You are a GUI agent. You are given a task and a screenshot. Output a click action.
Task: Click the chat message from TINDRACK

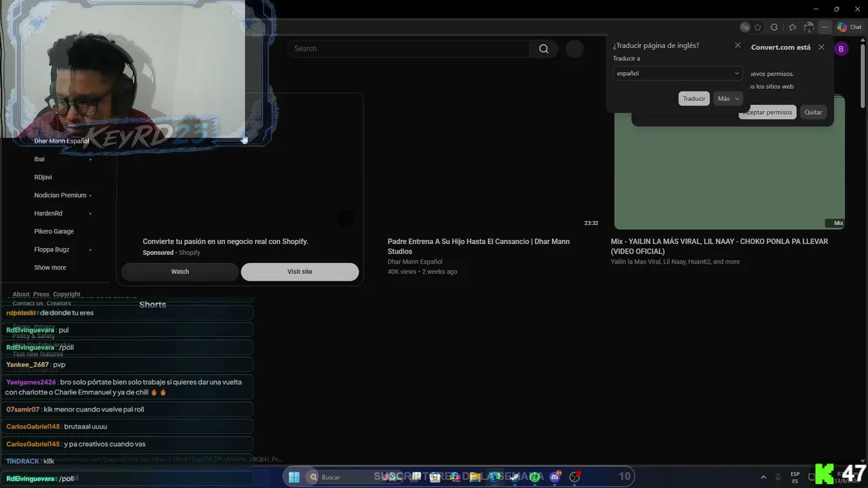(x=127, y=462)
